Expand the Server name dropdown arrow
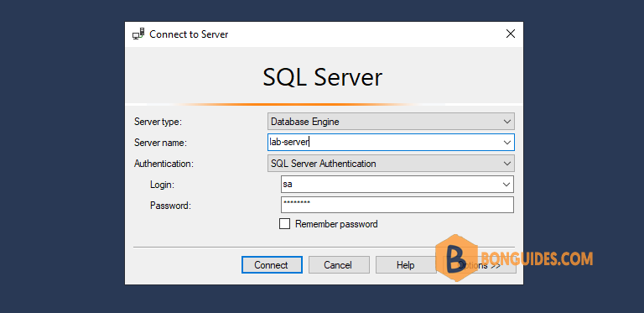The height and width of the screenshot is (313, 644). pos(506,143)
